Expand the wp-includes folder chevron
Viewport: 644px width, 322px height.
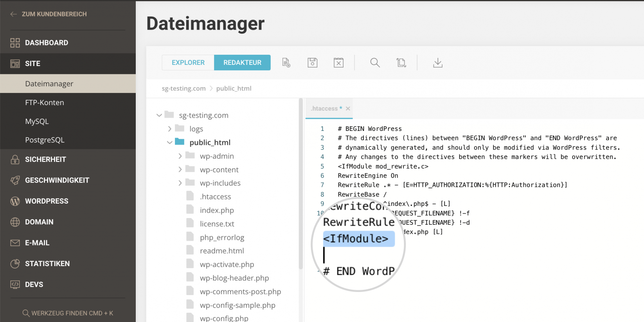click(180, 183)
